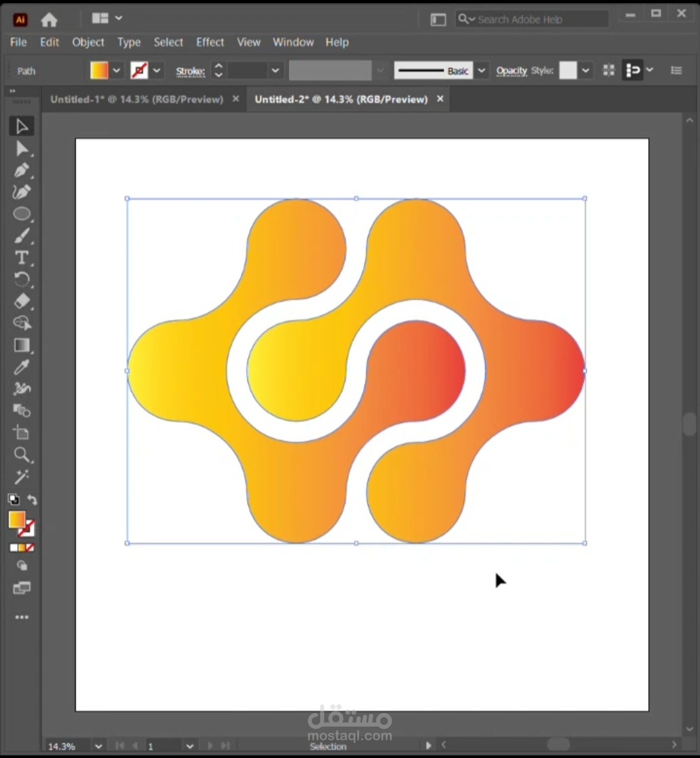Screen dimensions: 700x758
Task: Reset default fill and stroke
Action: tap(14, 499)
